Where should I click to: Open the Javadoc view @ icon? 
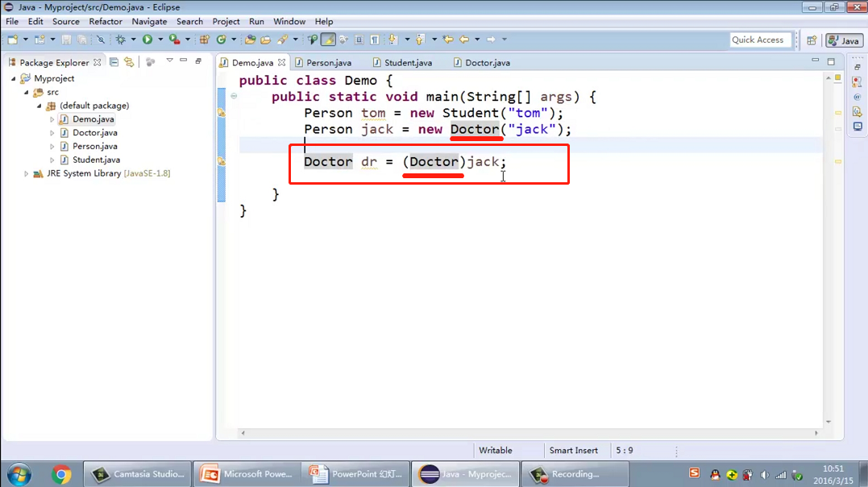click(857, 97)
